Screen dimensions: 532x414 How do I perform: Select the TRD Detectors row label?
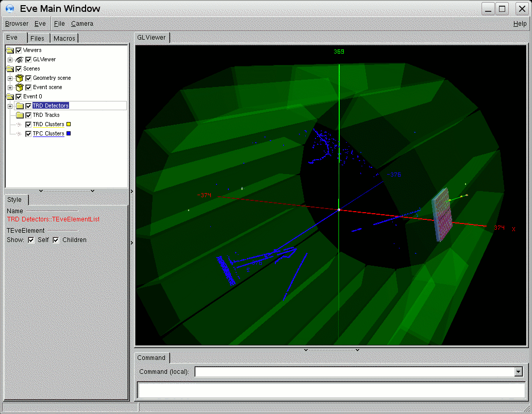click(x=51, y=106)
